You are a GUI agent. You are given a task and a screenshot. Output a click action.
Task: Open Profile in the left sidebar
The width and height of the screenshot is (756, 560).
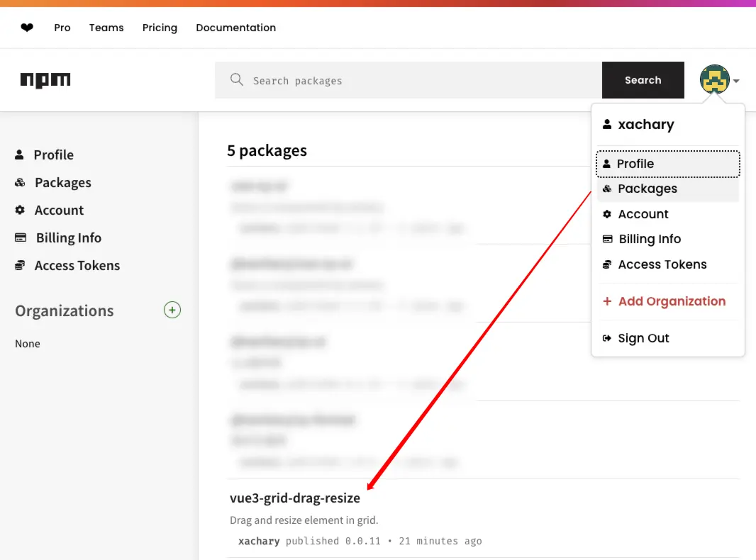(x=53, y=155)
